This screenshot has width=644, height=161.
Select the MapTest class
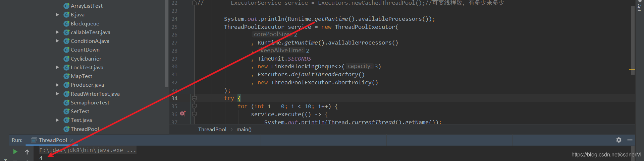click(x=81, y=76)
